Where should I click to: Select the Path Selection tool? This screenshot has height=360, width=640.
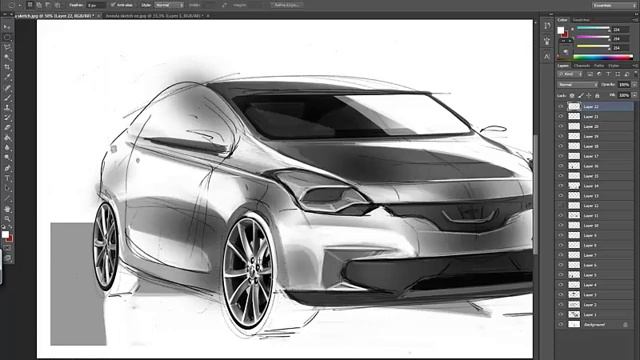coord(7,188)
